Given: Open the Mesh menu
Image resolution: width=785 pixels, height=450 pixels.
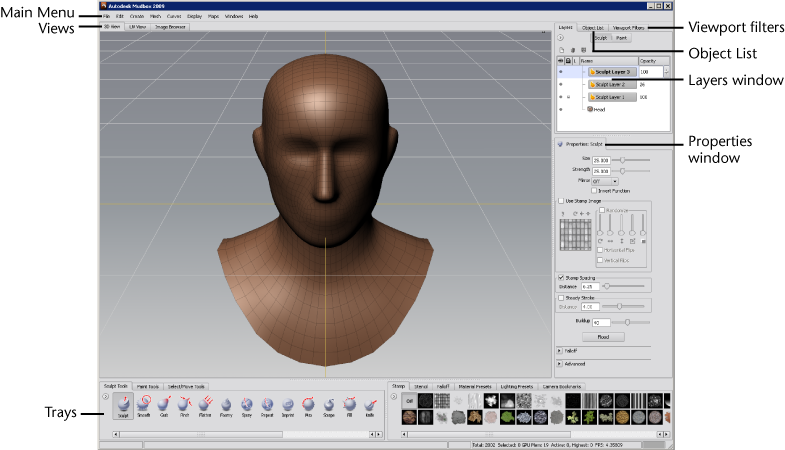Looking at the screenshot, I should (x=155, y=17).
